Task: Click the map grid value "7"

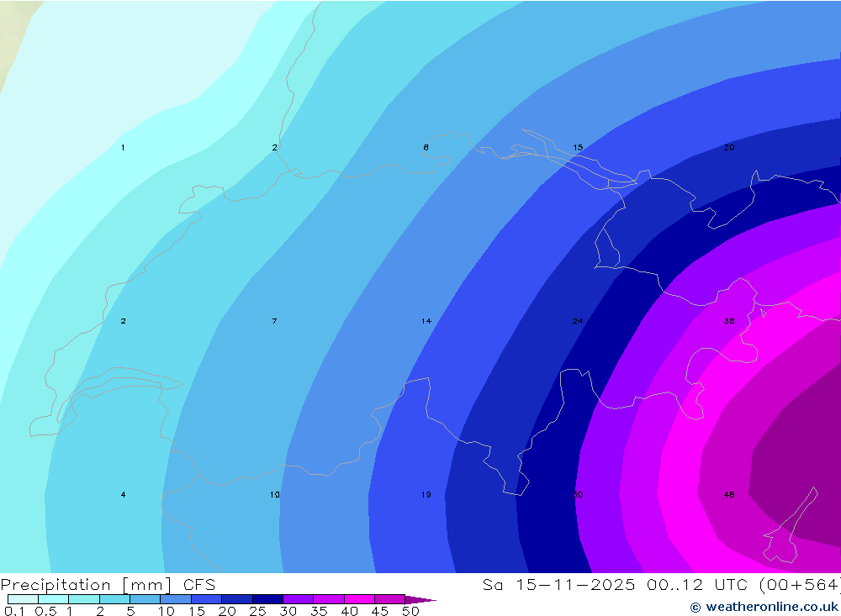Action: [x=275, y=321]
